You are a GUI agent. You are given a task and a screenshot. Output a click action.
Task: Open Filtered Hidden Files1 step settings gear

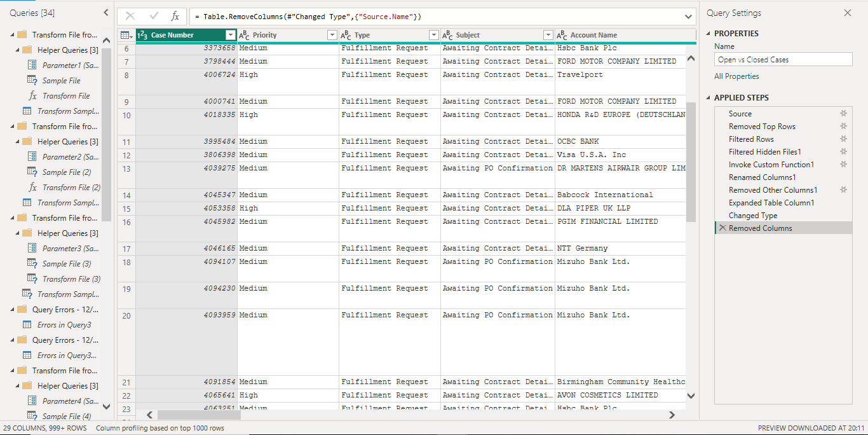point(844,152)
